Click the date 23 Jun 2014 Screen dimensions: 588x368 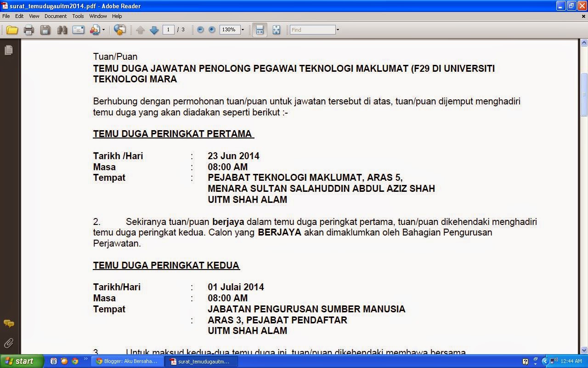[233, 156]
